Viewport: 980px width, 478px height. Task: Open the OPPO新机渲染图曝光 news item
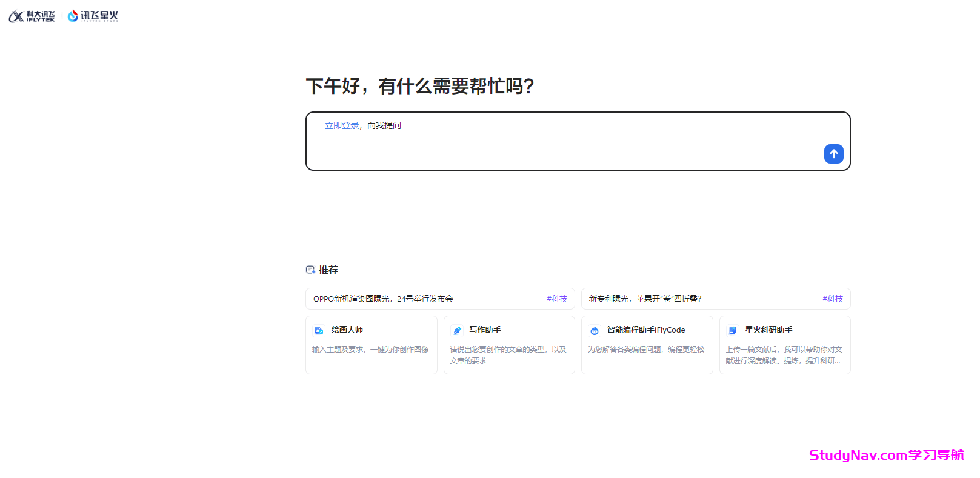tap(441, 299)
